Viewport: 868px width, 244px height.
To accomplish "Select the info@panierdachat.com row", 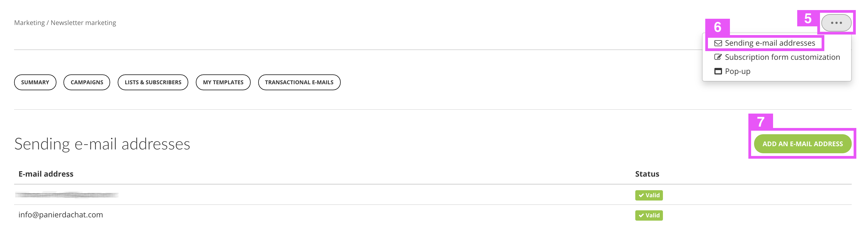I will [433, 215].
